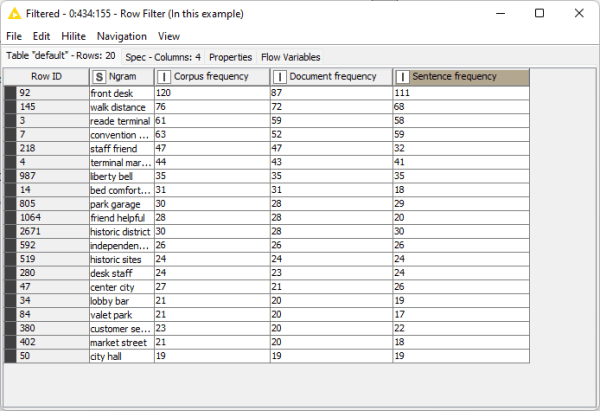
Task: Click corpus frequency value 63
Action: tap(212, 135)
